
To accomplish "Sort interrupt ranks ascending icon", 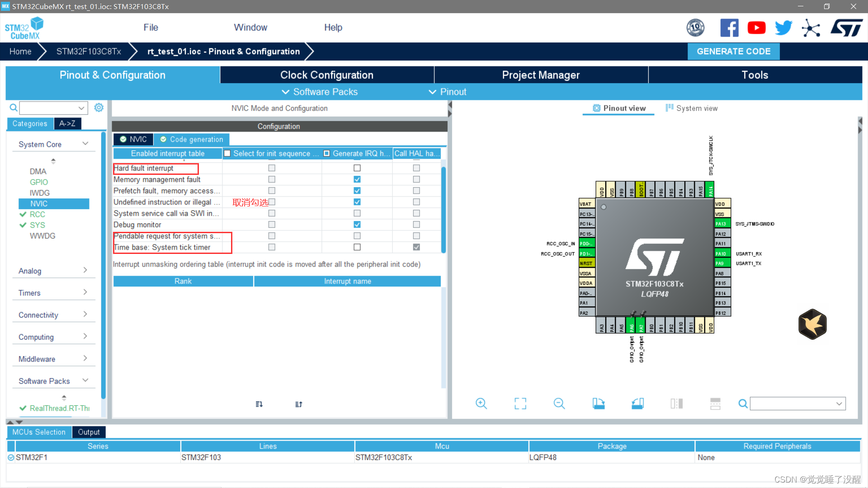I will point(259,404).
